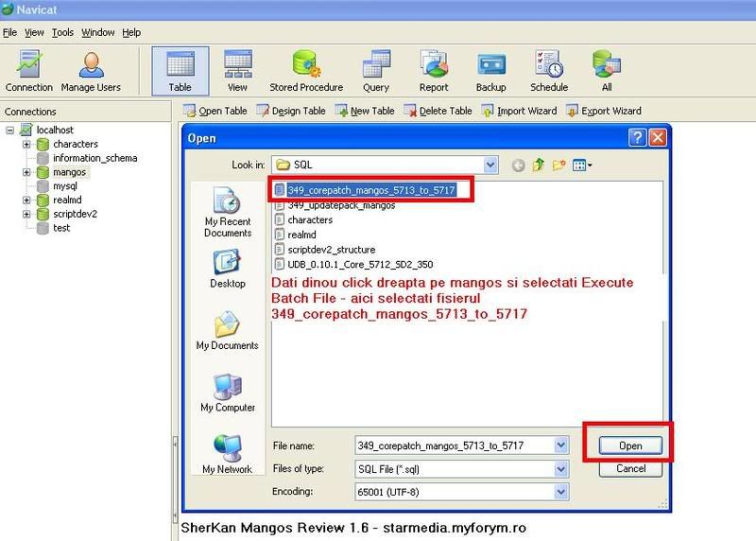Open Stored Procedure section
756x541 pixels.
(x=306, y=71)
